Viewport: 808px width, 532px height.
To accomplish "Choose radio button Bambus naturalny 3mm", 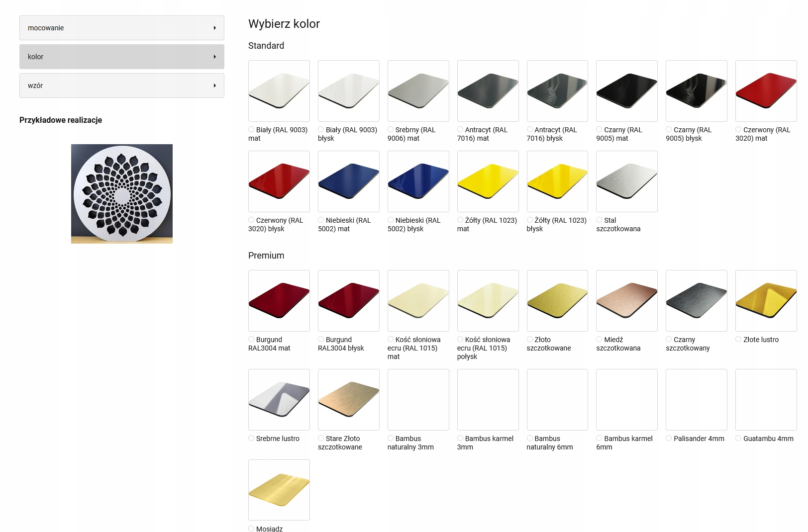I will pos(391,439).
